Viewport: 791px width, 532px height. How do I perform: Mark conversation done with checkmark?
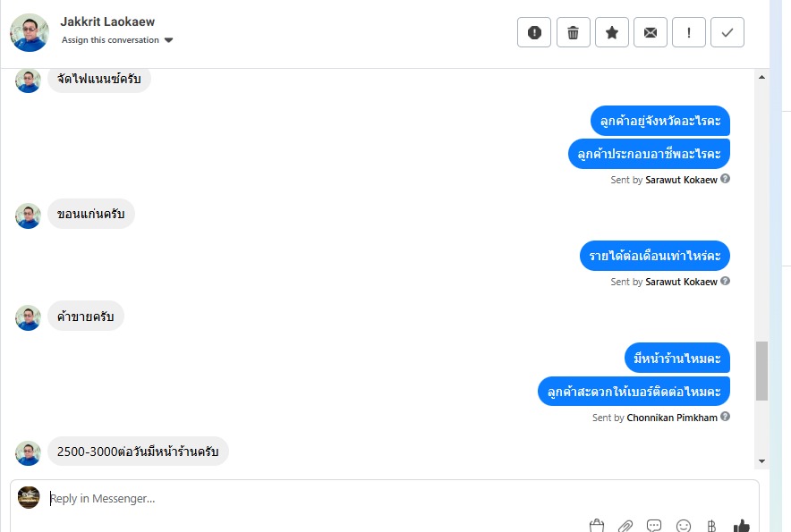(x=727, y=32)
